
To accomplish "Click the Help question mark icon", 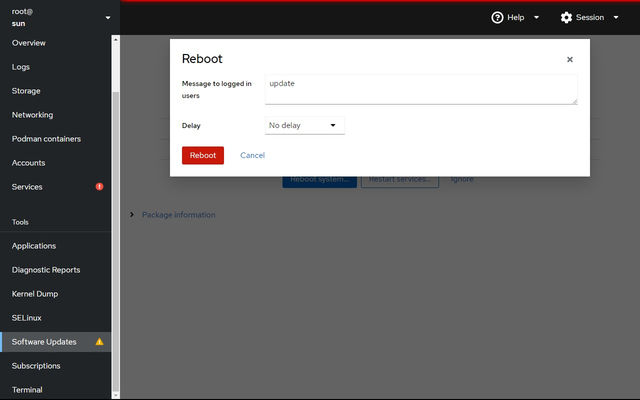I will (497, 18).
